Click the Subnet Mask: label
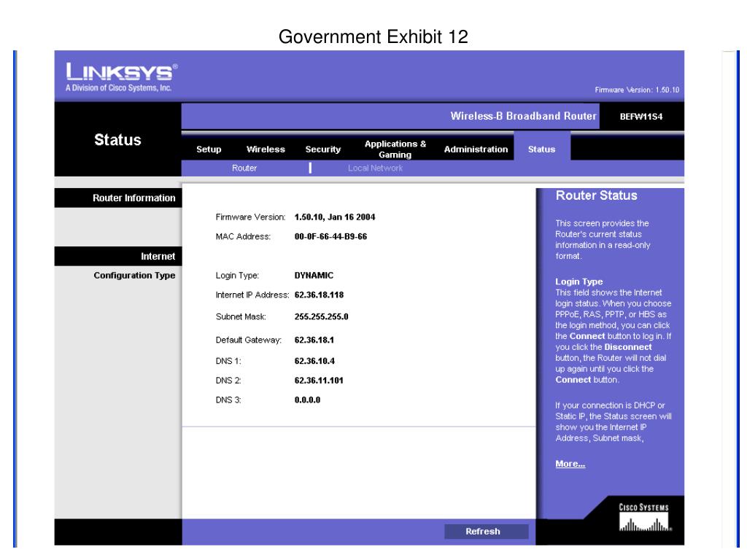 pos(241,316)
